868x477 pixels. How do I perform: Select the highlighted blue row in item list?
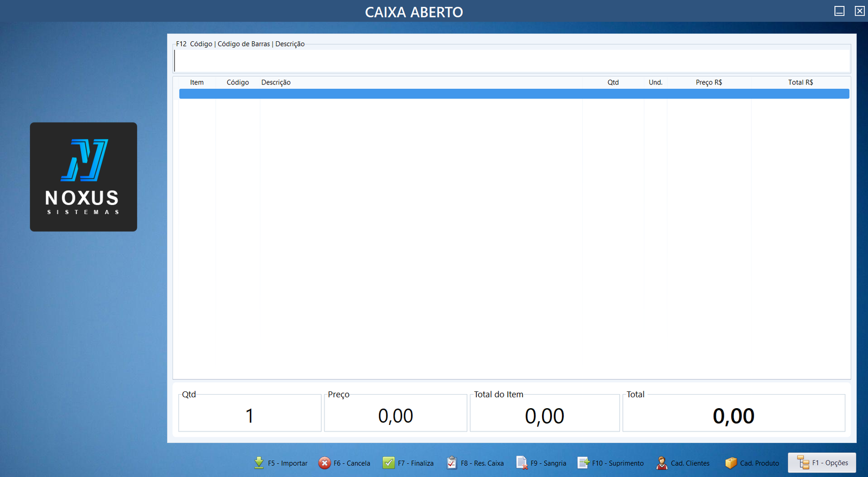click(514, 94)
